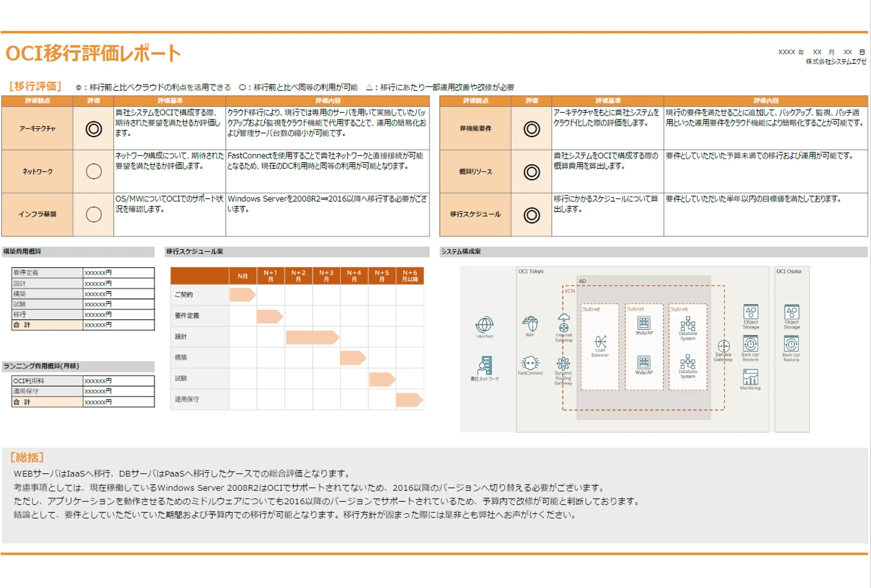Screen dimensions: 871x588
Task: Click the Load Balancer icon
Action: pos(600,341)
